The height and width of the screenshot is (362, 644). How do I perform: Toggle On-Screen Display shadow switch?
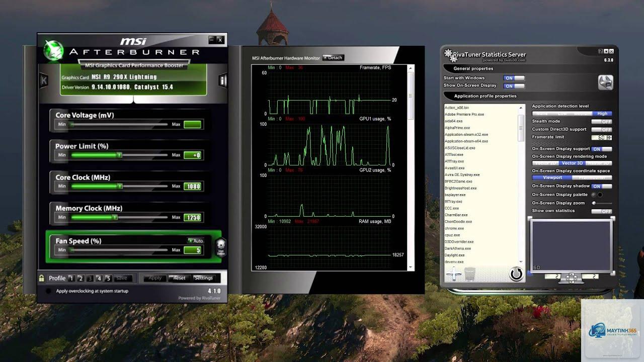602,187
